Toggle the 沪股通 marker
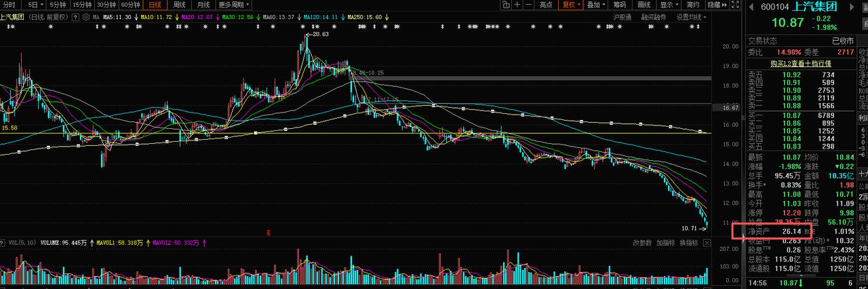Viewport: 868px width, 289px height. coord(621,16)
